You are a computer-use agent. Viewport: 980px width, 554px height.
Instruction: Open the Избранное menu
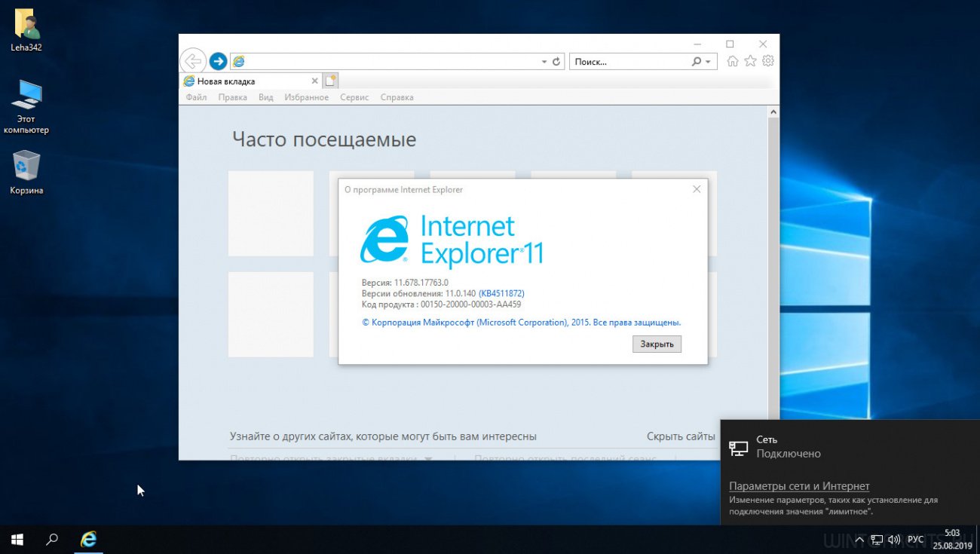(x=306, y=97)
